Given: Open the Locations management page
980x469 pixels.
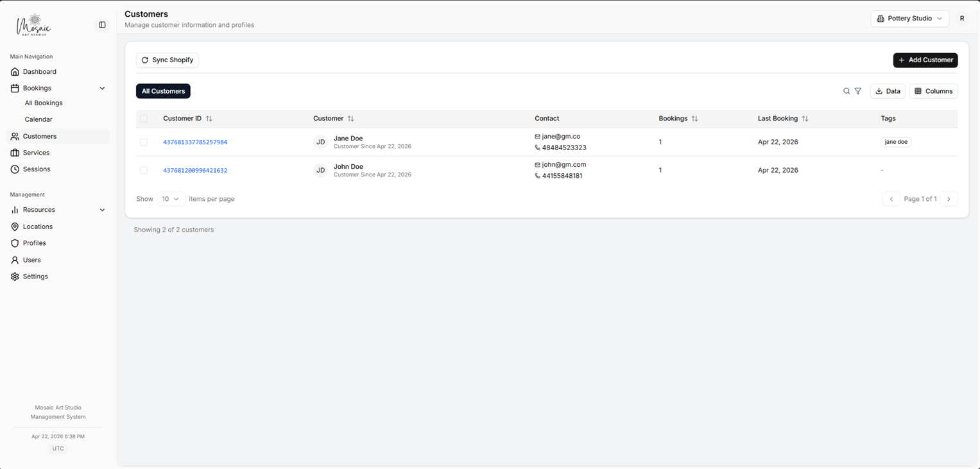Looking at the screenshot, I should pyautogui.click(x=36, y=226).
